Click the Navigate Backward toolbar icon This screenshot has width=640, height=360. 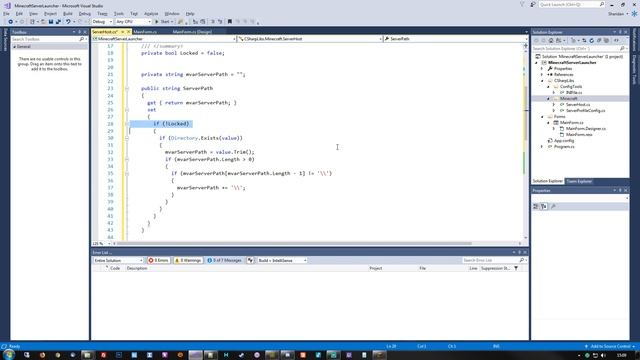coord(10,22)
